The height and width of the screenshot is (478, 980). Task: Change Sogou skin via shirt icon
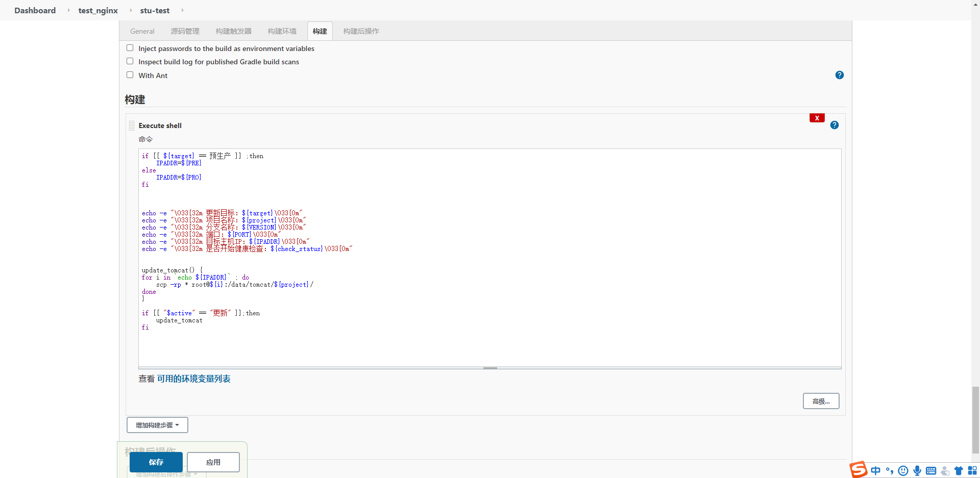tap(959, 470)
